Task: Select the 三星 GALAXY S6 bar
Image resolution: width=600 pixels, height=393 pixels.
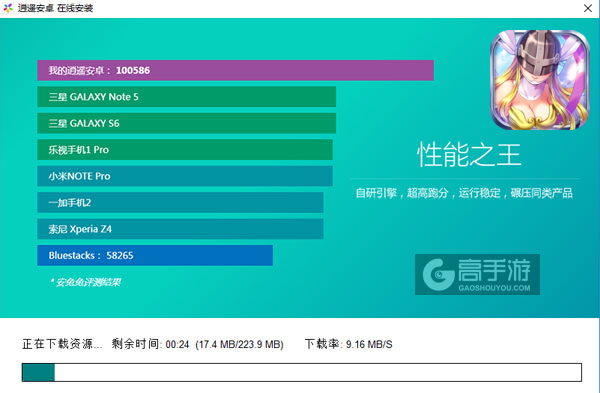Action: (x=186, y=123)
